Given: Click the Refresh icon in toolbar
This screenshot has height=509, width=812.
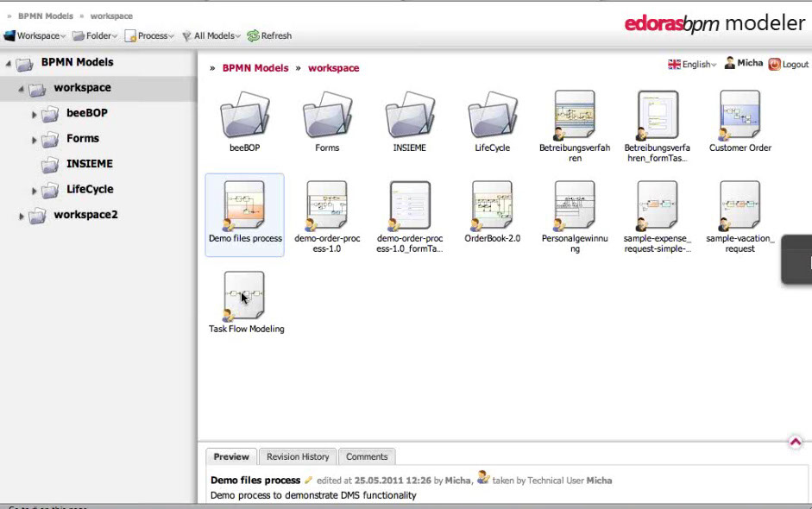Looking at the screenshot, I should [253, 35].
